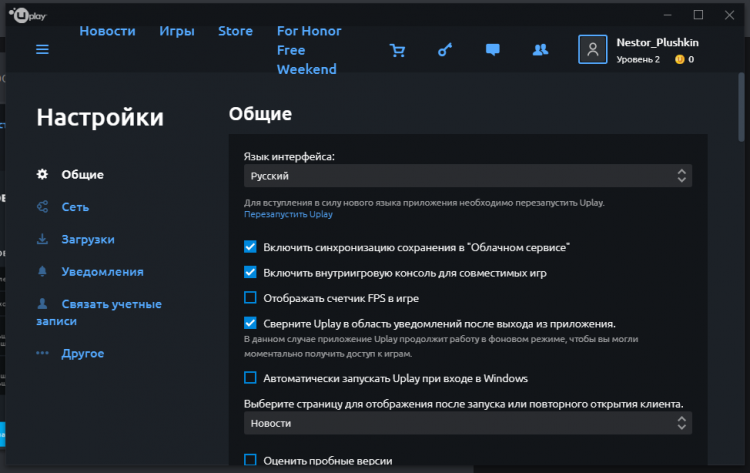The height and width of the screenshot is (473, 750).
Task: Enable auto-launch Uplay at Windows startup
Action: tap(250, 378)
